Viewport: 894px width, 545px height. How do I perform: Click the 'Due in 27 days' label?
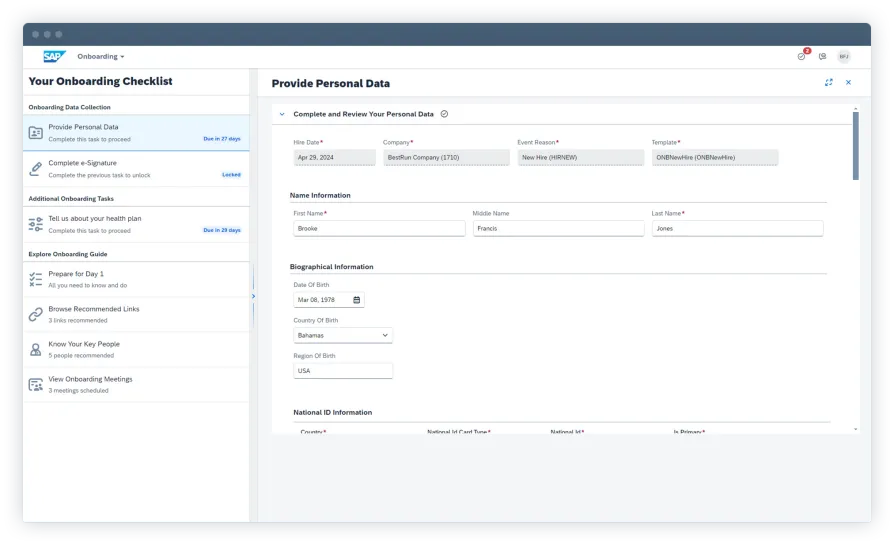[x=222, y=139]
